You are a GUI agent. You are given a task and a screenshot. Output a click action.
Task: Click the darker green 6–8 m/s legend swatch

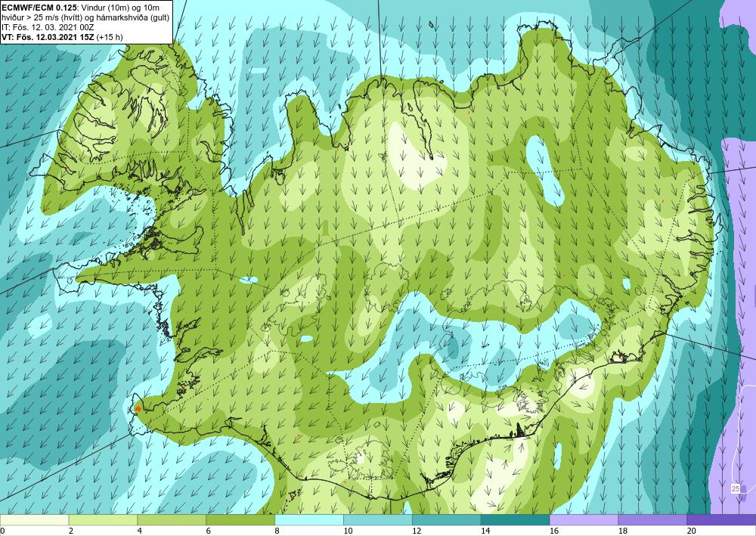[x=240, y=520]
